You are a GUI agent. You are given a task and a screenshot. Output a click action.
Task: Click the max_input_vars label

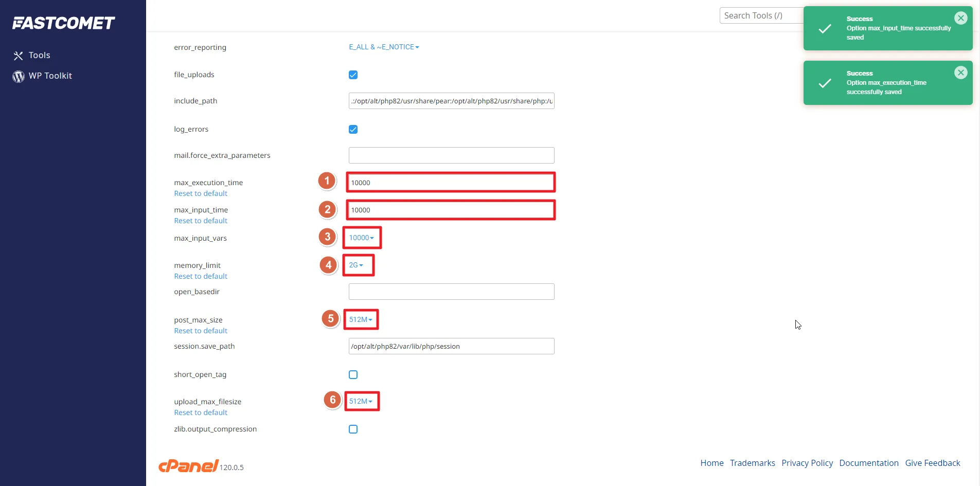[x=200, y=238]
